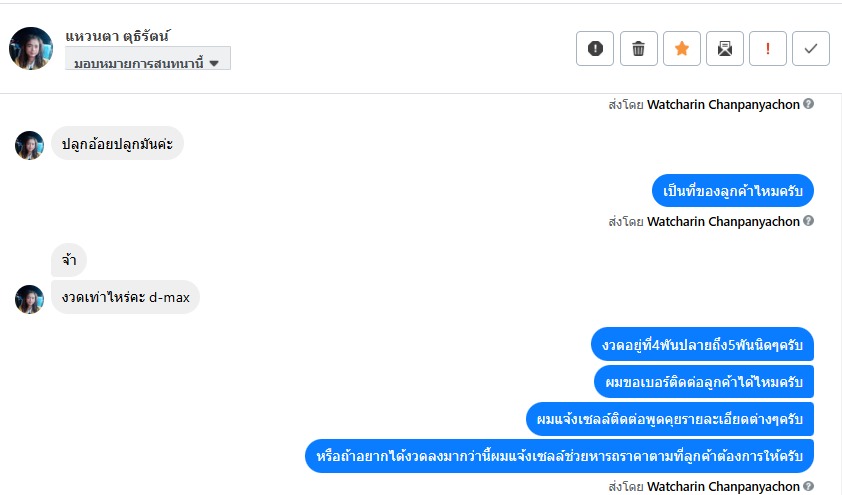Click help icon beside the topmost sender name
Viewport: 842px width, 495px height.
pos(808,104)
